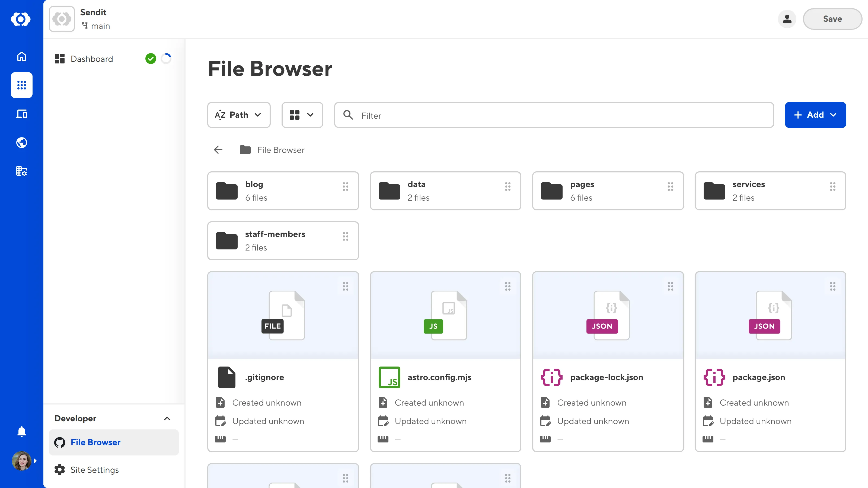Open the organization settings icon in the sidebar

point(22,171)
